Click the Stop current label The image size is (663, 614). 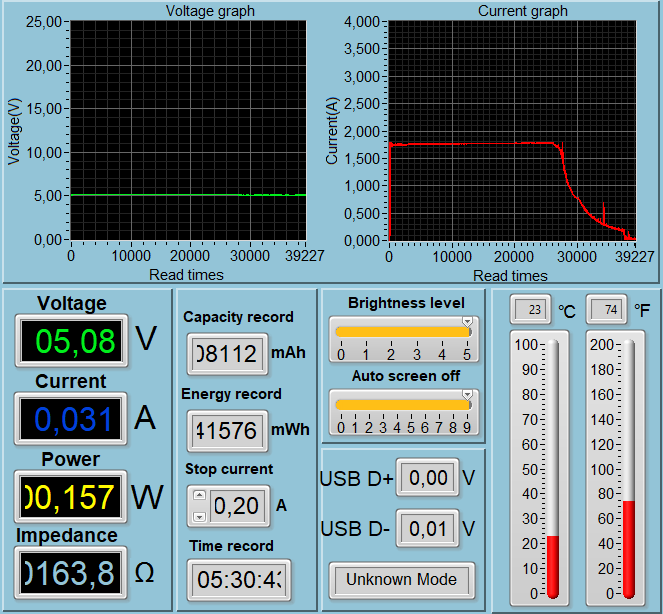click(x=229, y=469)
